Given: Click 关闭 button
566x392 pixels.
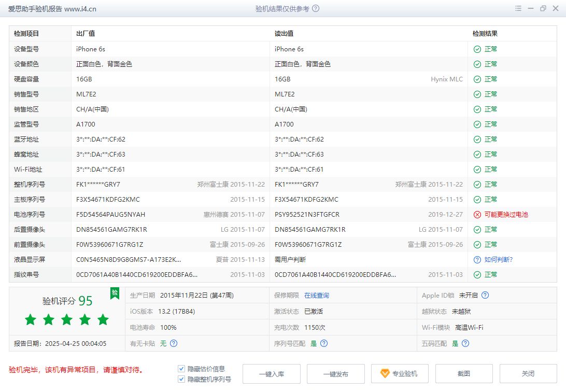Looking at the screenshot, I should (x=528, y=374).
